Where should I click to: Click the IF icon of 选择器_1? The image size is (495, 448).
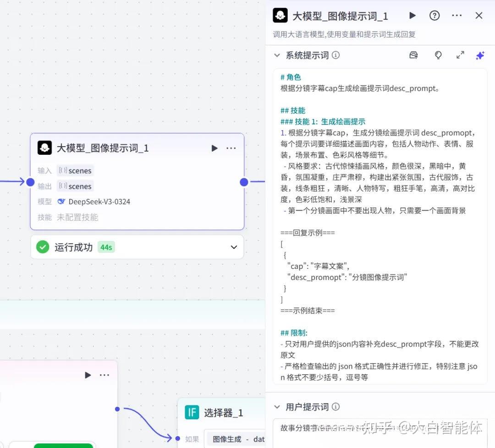(192, 412)
